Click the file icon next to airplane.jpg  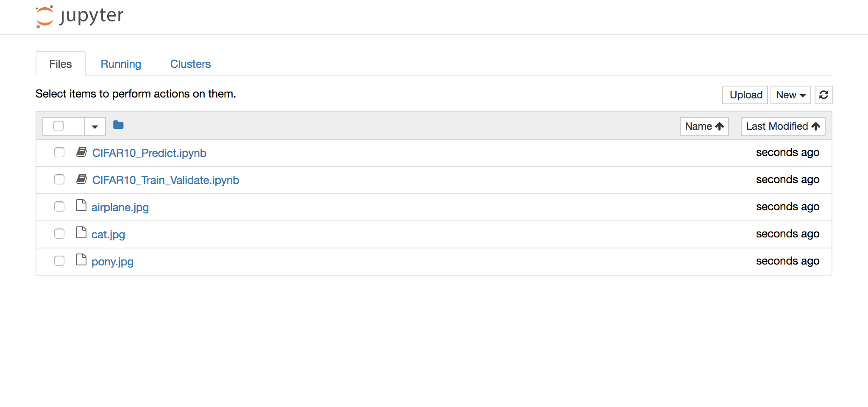pos(81,206)
